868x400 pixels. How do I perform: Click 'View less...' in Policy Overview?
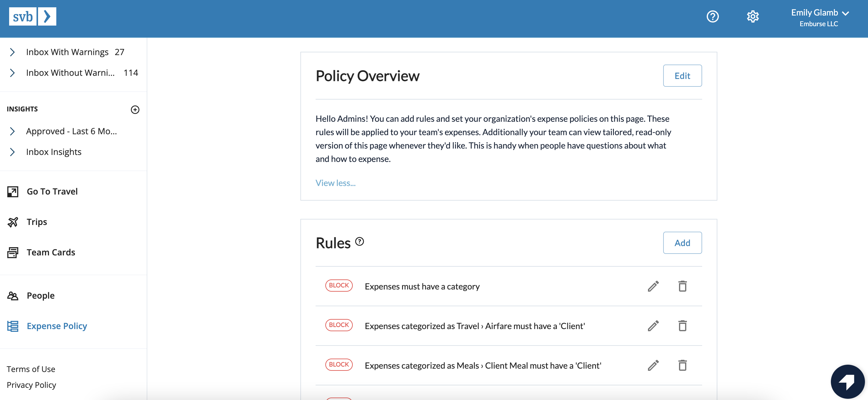[335, 183]
